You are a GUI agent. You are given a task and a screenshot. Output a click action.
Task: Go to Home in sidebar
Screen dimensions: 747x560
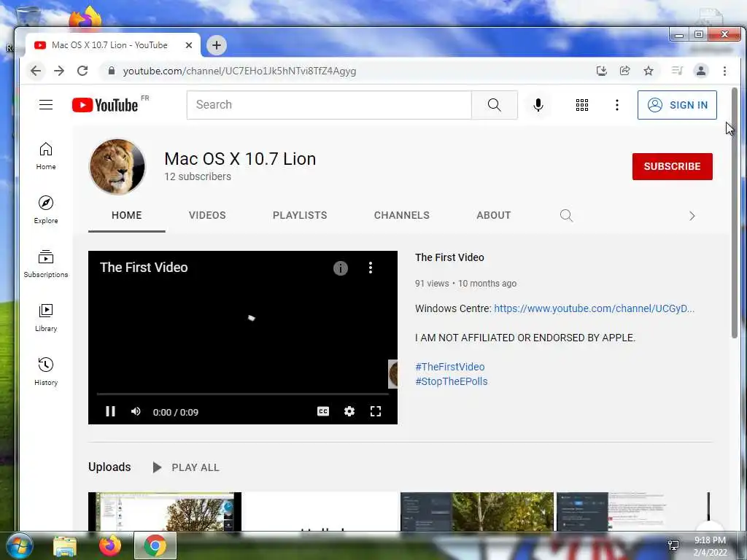46,156
